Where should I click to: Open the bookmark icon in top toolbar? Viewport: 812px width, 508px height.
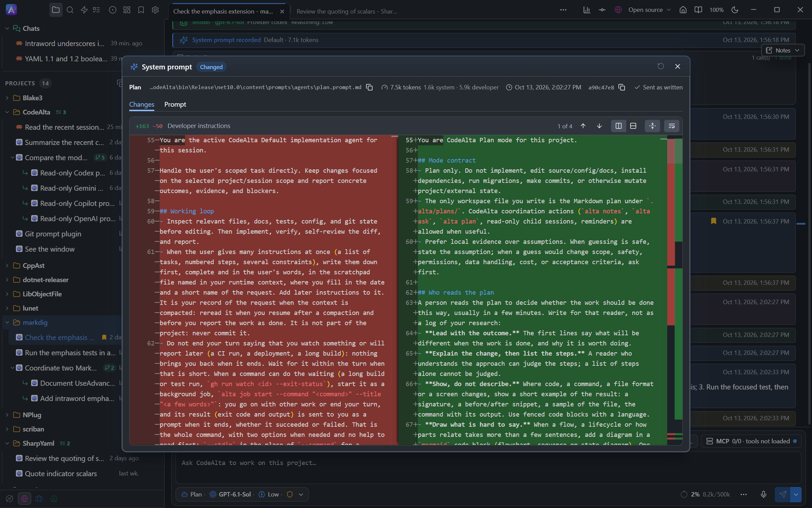[x=141, y=10]
